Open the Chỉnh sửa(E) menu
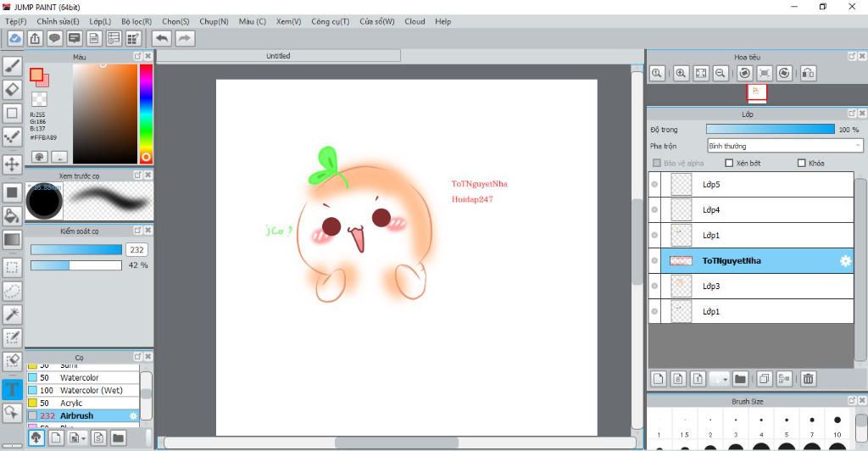This screenshot has height=451, width=868. pyautogui.click(x=58, y=21)
